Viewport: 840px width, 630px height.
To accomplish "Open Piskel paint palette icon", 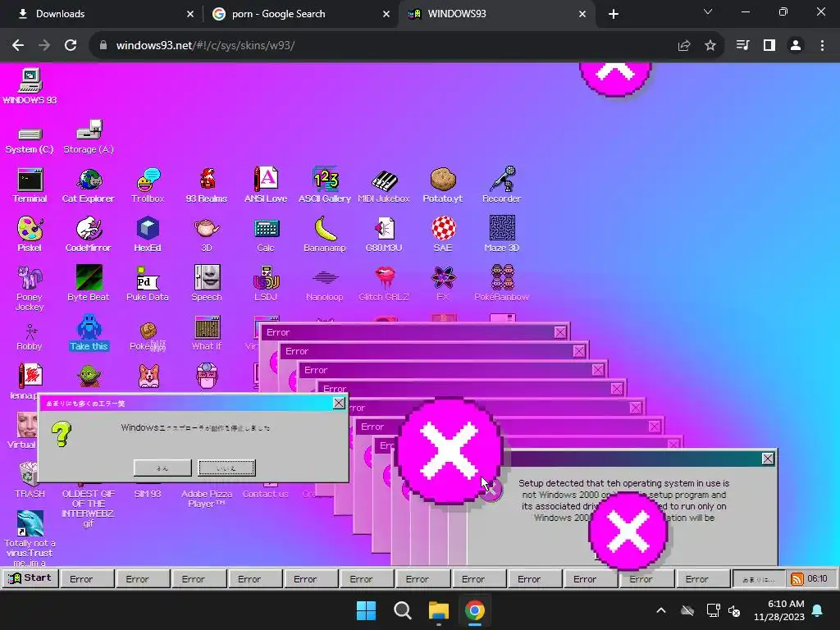I will point(30,234).
